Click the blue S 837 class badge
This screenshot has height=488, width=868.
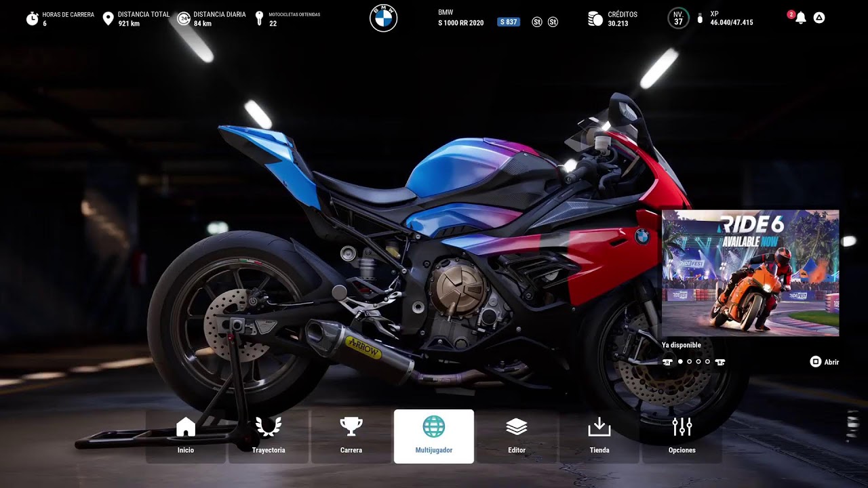tap(509, 22)
